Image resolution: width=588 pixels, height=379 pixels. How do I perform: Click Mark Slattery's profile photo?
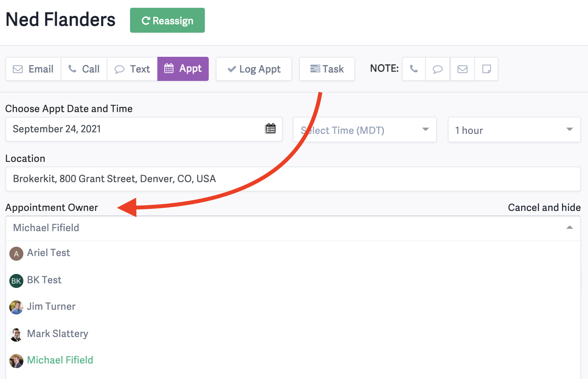click(x=16, y=334)
